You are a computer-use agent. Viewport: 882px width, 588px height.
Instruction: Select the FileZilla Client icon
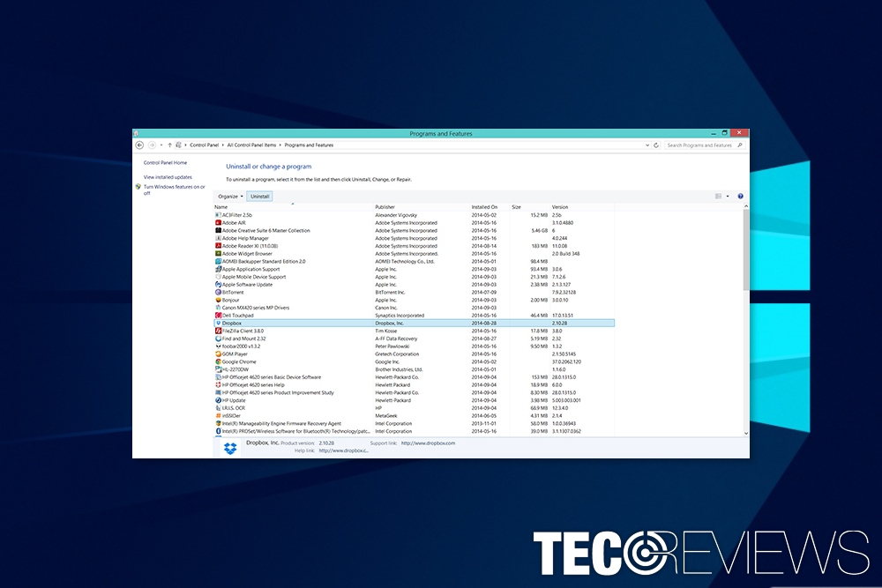(x=218, y=331)
